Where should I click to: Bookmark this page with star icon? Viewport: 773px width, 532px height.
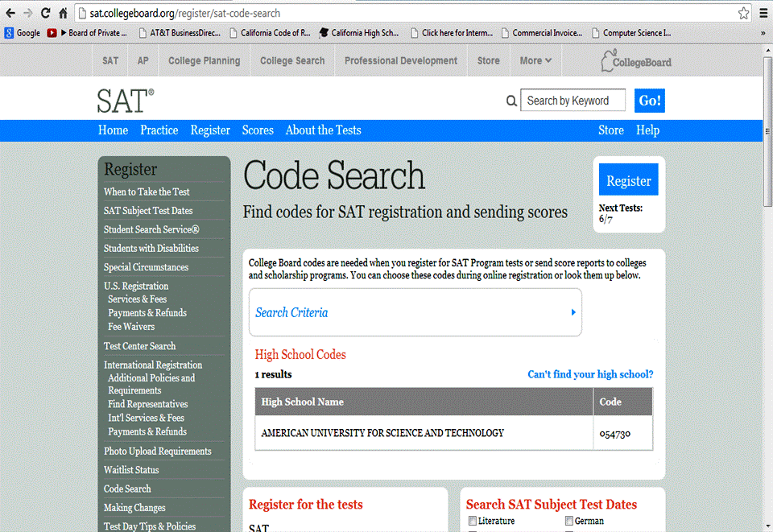(x=743, y=14)
